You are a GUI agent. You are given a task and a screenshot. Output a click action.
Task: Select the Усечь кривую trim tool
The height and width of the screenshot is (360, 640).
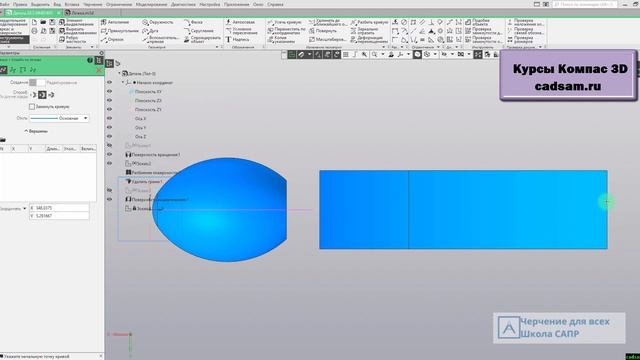[284, 22]
